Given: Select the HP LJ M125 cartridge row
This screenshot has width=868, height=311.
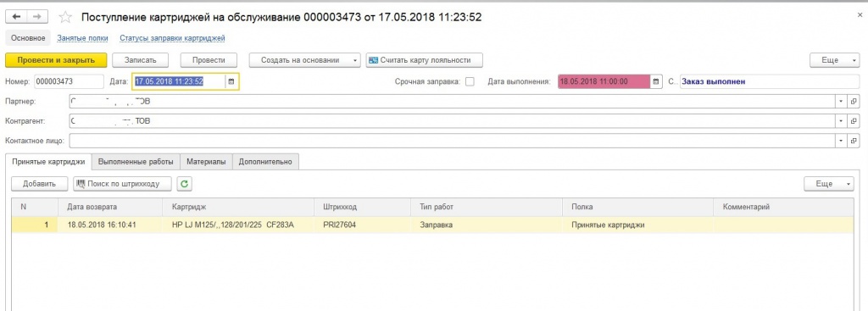Looking at the screenshot, I should 432,225.
